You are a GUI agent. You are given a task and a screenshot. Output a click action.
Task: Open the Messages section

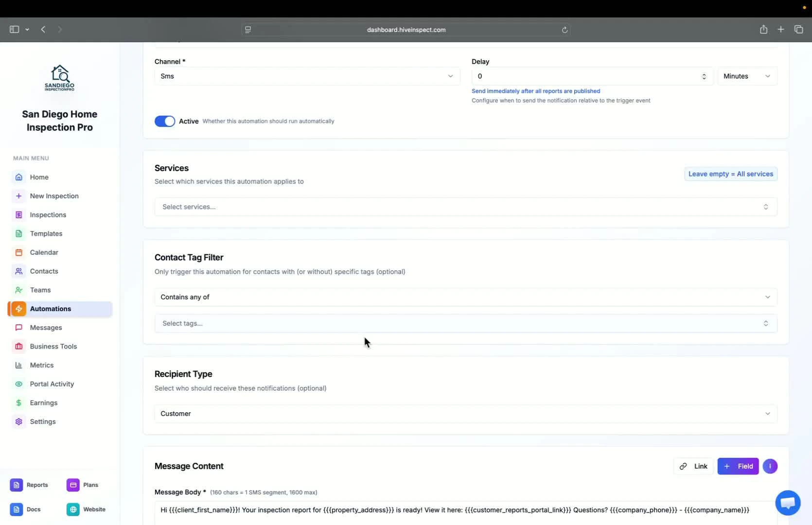45,327
